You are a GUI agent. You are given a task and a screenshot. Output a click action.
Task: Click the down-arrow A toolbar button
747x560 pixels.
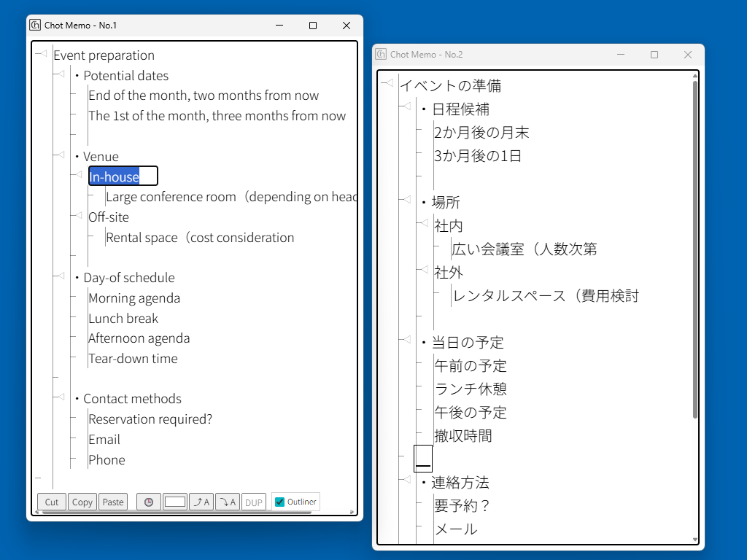(227, 502)
